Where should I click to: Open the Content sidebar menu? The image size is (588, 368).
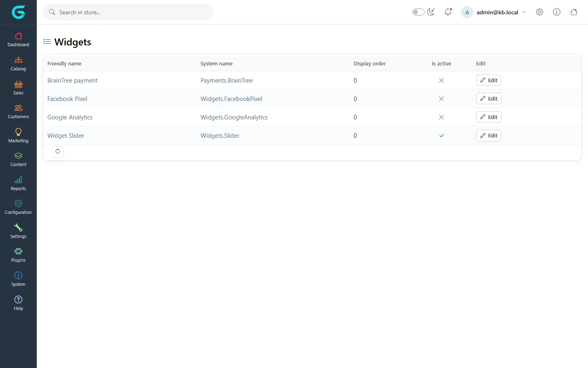(x=18, y=159)
